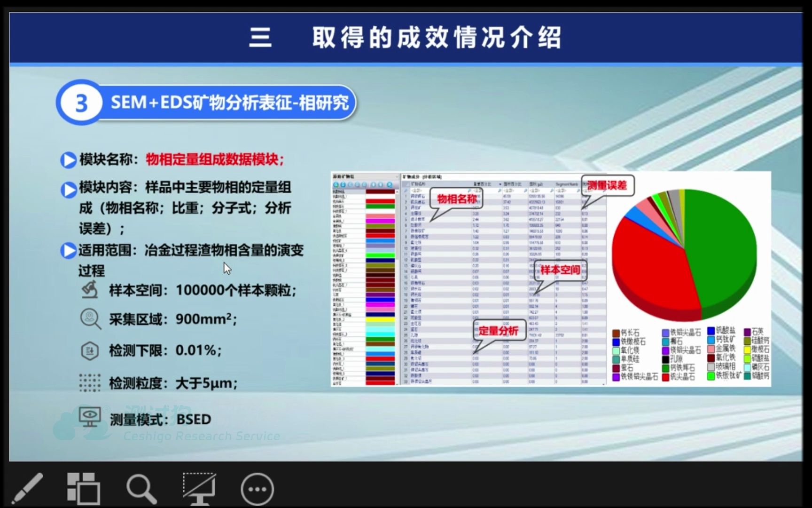Click the arrow bullet beside 模块名称

point(69,160)
